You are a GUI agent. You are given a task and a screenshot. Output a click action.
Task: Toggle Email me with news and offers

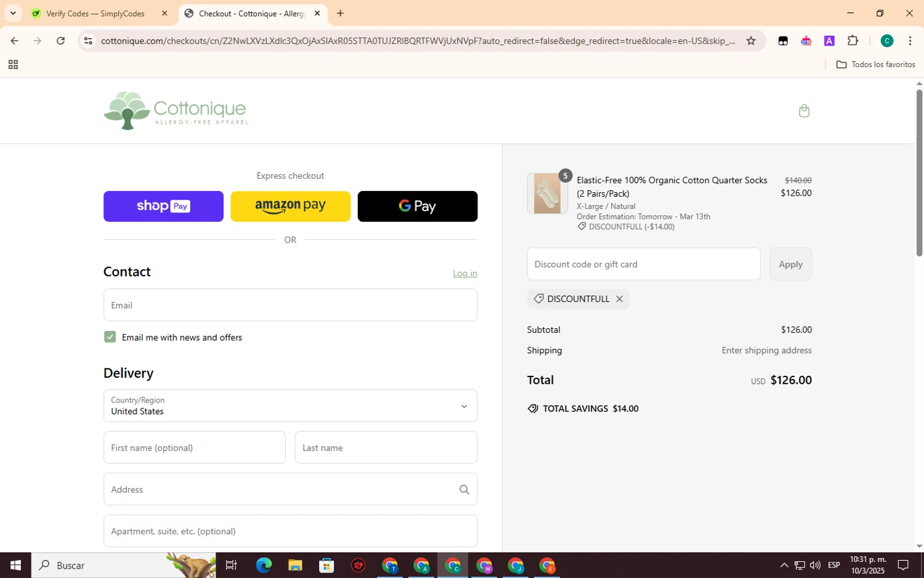(x=110, y=337)
